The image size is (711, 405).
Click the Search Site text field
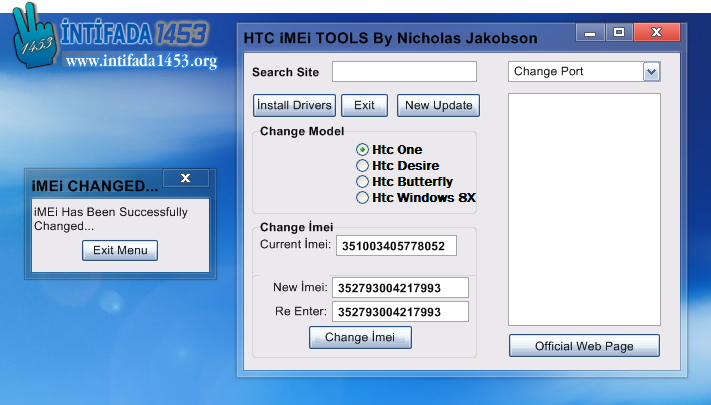[x=404, y=72]
